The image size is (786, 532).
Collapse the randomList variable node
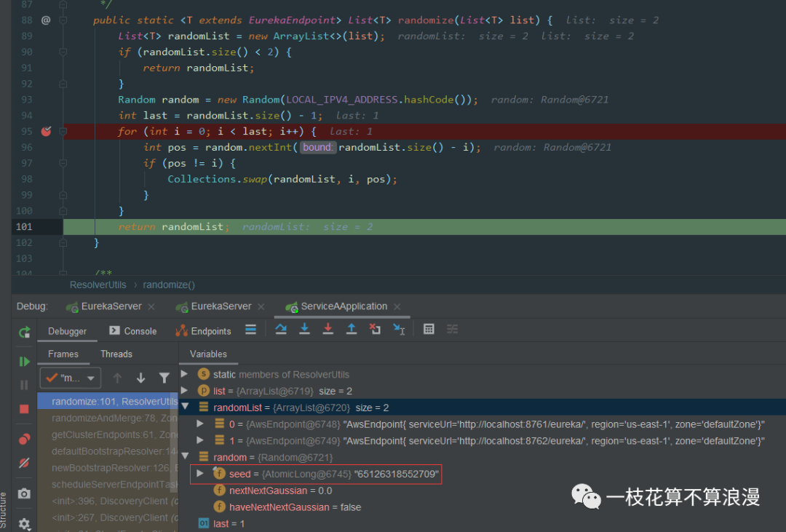pos(185,408)
